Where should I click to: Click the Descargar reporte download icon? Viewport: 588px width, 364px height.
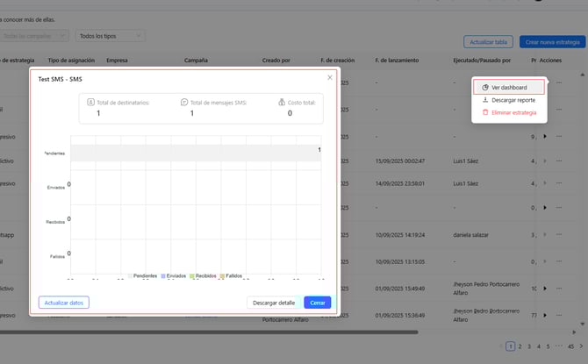click(x=485, y=100)
